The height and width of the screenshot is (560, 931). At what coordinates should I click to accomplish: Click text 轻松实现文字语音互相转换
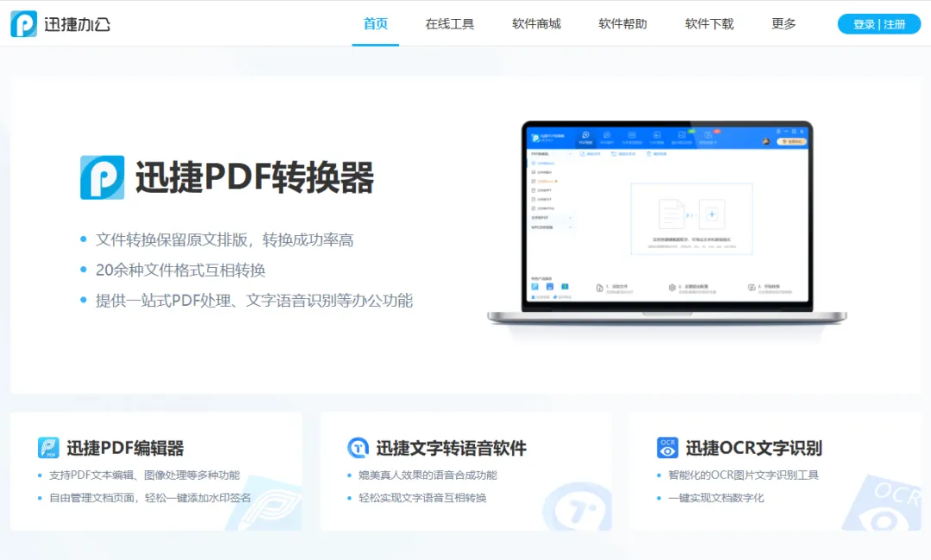(422, 498)
